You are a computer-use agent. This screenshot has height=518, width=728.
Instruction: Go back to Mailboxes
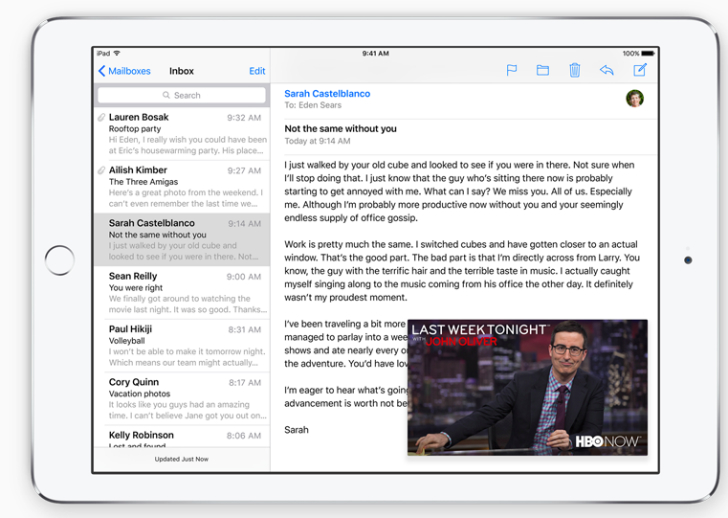(x=124, y=71)
